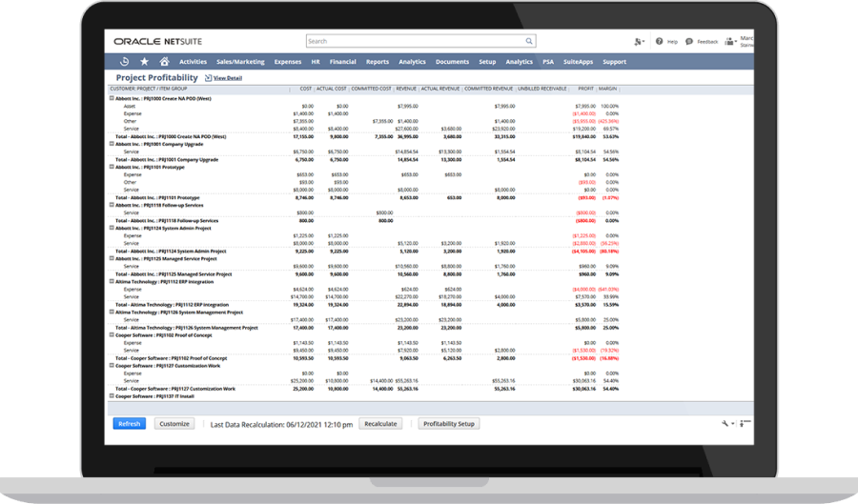Open the change role user icon

click(730, 42)
